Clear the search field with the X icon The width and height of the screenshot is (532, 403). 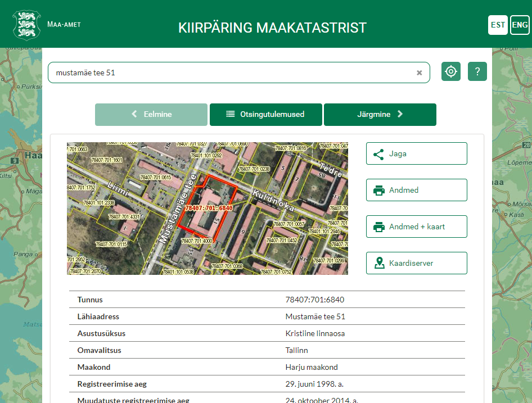[x=420, y=73]
